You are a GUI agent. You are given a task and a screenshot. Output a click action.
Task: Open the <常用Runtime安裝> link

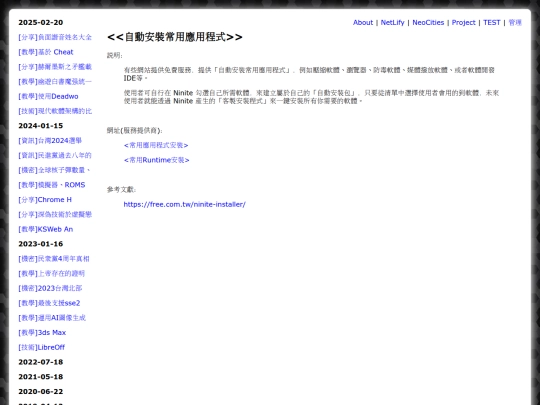coord(156,160)
